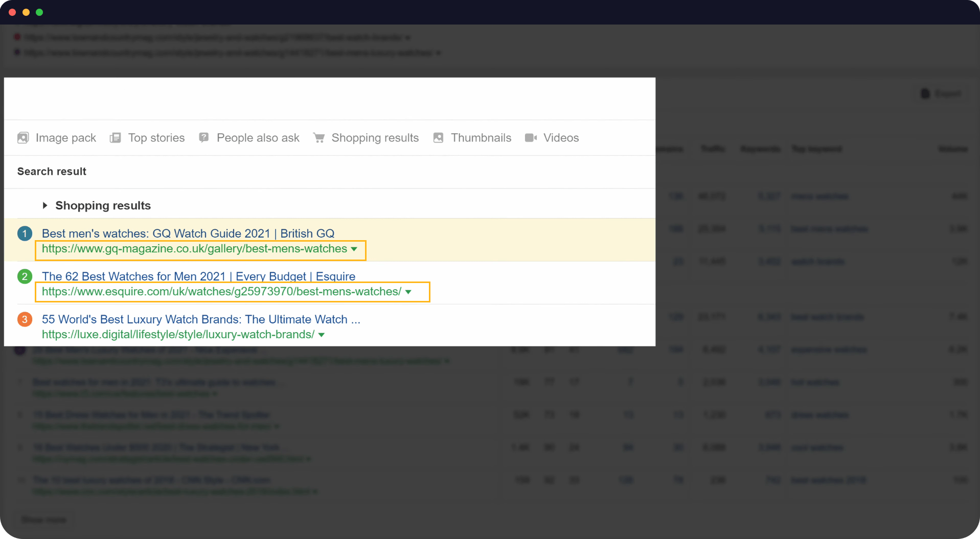Click the Videos camera icon
The width and height of the screenshot is (980, 539).
[531, 138]
